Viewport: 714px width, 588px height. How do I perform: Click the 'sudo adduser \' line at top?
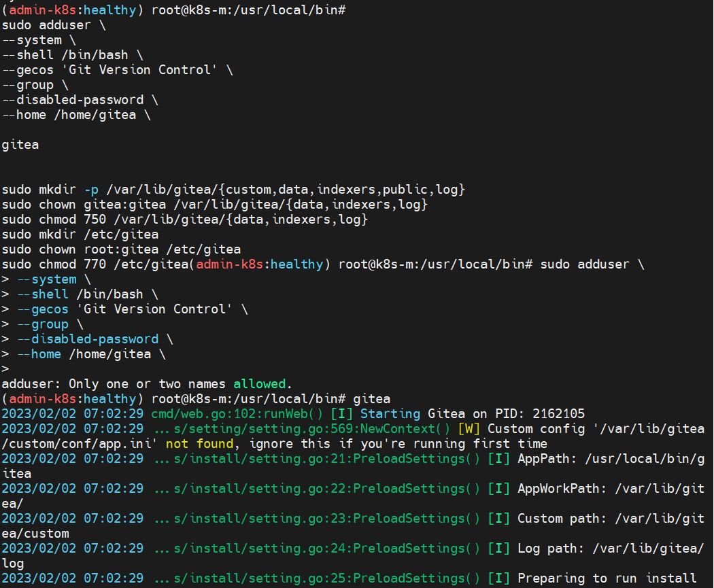[54, 25]
